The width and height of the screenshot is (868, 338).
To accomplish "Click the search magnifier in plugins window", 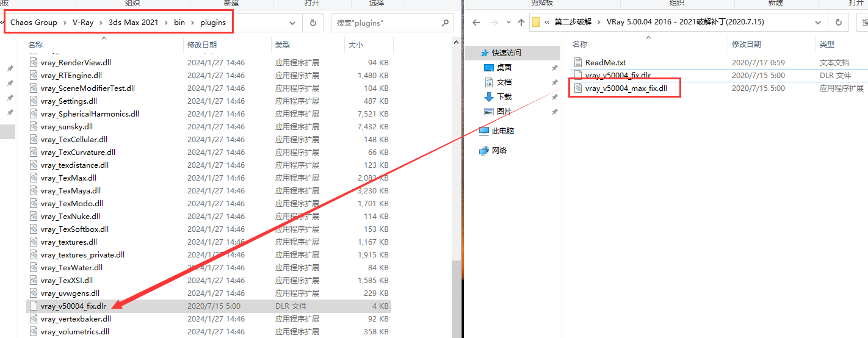I will coord(445,23).
